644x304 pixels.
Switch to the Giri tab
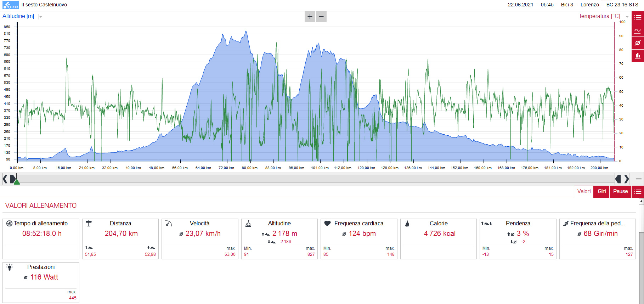point(602,192)
